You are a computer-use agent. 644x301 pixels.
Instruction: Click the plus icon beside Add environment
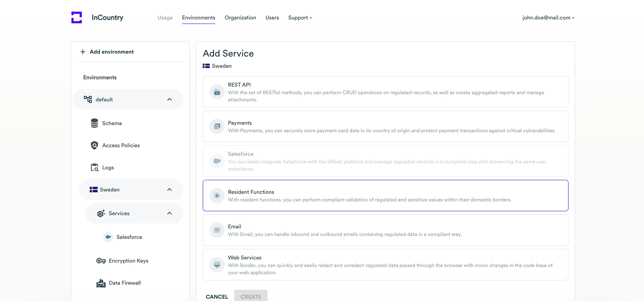[83, 52]
